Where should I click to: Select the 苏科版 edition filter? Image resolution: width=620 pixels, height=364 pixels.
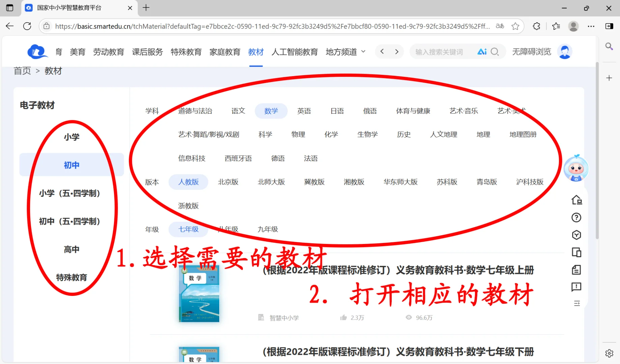447,182
